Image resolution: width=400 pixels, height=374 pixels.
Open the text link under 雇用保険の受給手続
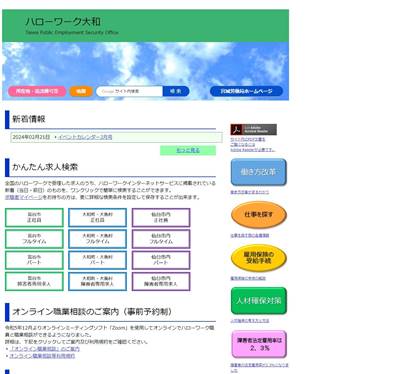pos(248,278)
